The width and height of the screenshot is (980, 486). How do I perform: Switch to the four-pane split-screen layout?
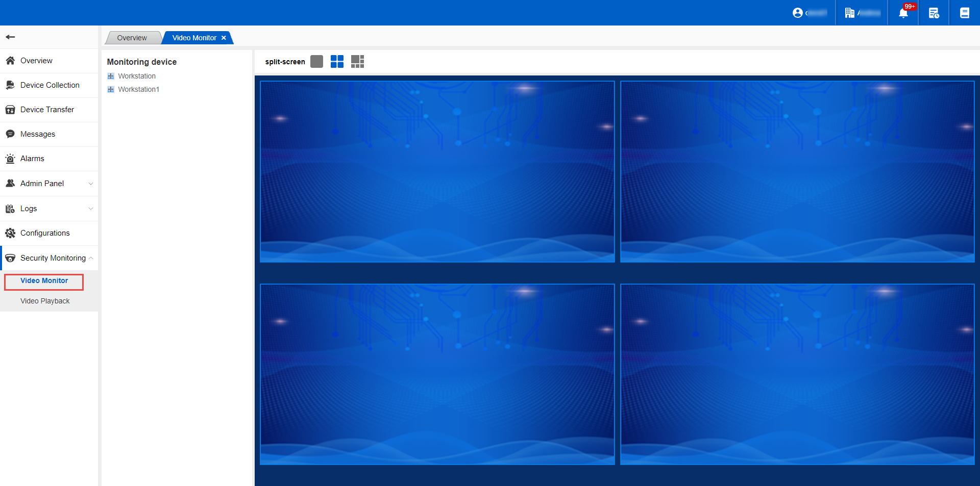337,62
